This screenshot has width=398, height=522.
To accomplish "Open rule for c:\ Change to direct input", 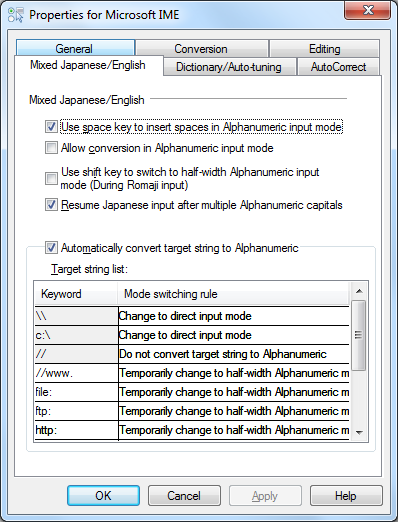I will click(x=234, y=335).
